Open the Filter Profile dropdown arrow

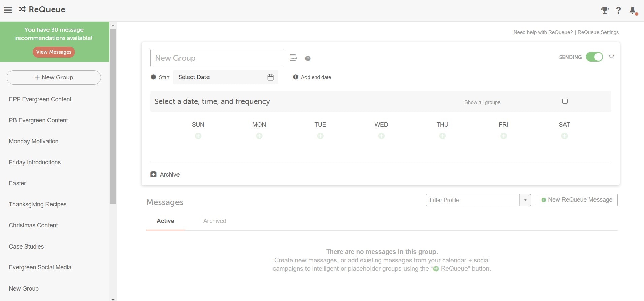525,200
